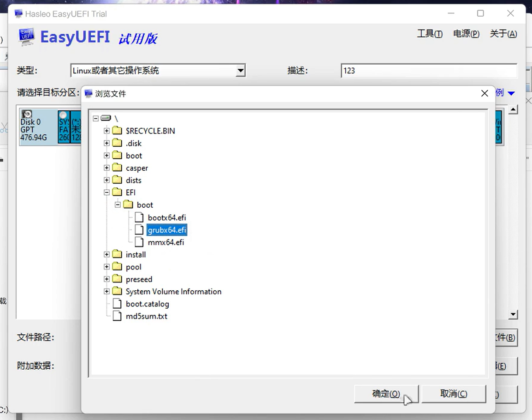This screenshot has height=420, width=532.
Task: Expand the System Volume Information node
Action: coord(106,291)
